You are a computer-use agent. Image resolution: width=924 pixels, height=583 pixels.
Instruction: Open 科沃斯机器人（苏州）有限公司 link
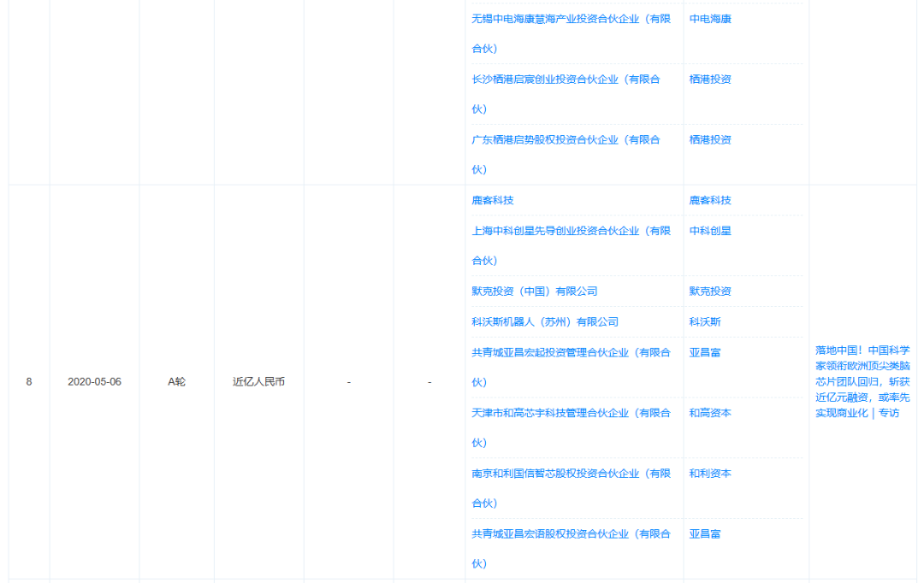[x=545, y=322]
